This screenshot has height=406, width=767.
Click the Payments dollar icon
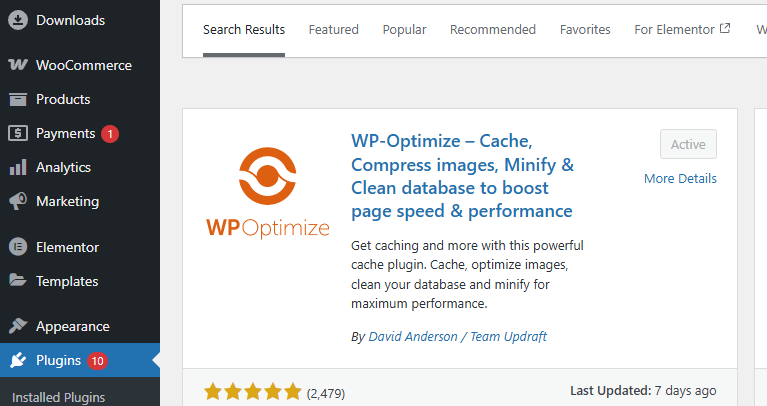18,133
